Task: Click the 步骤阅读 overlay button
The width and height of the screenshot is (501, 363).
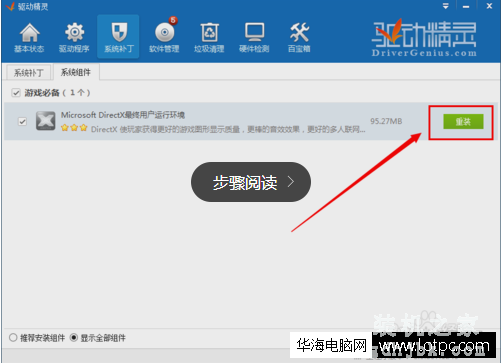Action: [x=251, y=182]
